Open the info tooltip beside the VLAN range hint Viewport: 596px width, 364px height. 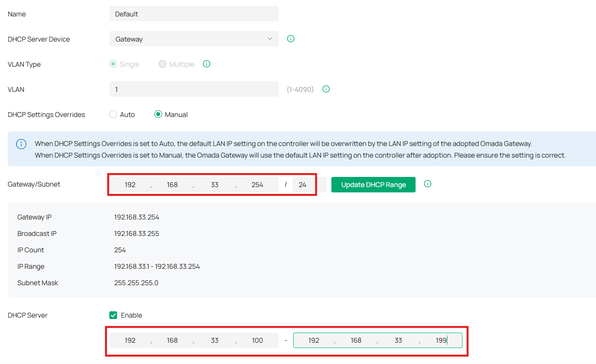(326, 89)
